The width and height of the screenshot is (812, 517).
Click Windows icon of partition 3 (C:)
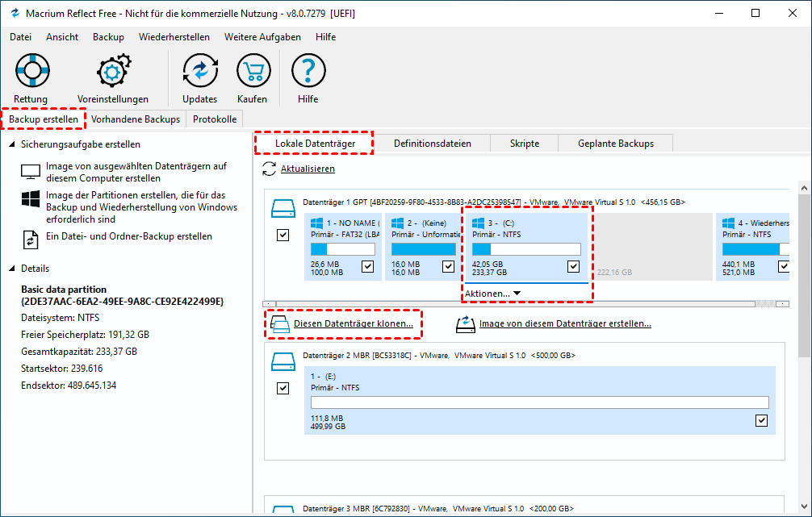479,223
